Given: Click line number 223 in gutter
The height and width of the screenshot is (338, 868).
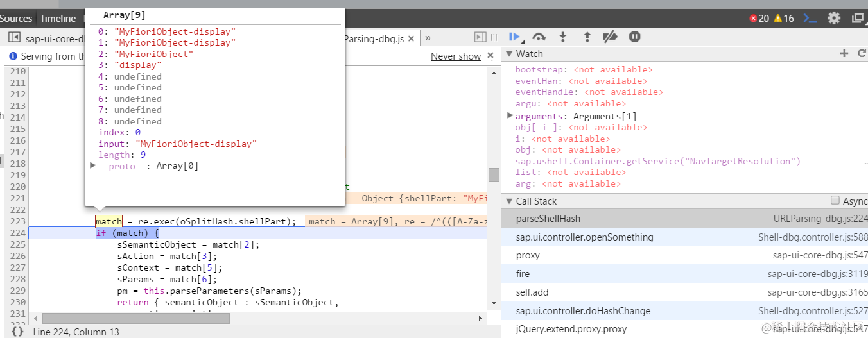Looking at the screenshot, I should coord(17,221).
